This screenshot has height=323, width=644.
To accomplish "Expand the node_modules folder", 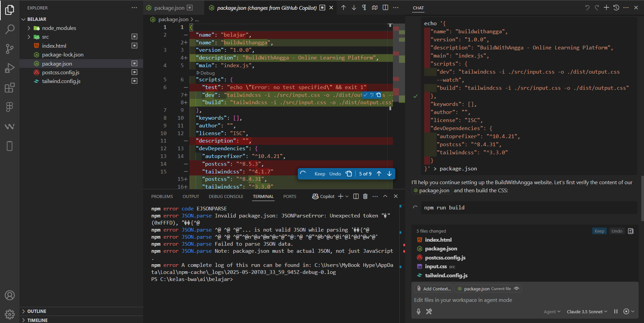I will (x=29, y=28).
